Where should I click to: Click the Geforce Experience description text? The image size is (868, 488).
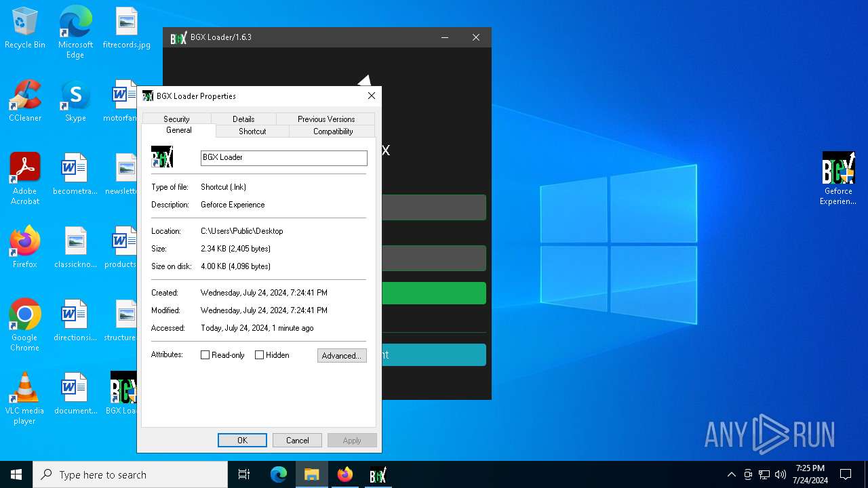point(233,205)
